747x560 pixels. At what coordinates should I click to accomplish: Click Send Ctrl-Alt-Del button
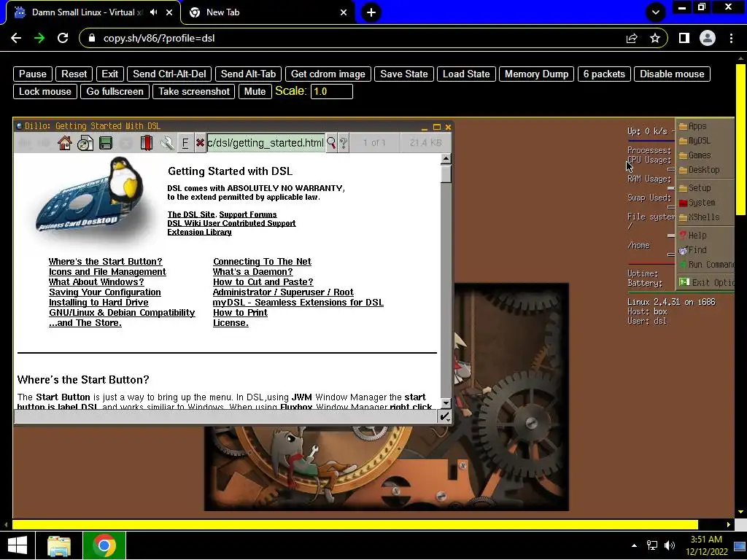pos(169,74)
